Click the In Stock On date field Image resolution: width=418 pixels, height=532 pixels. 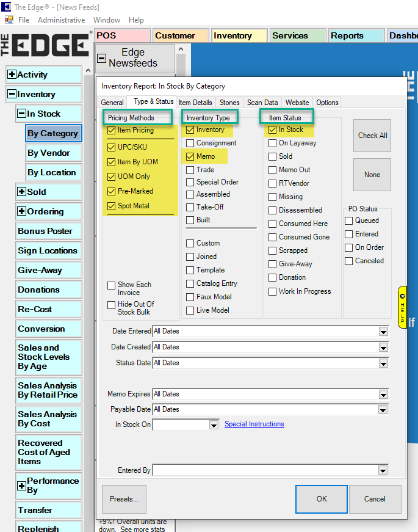pyautogui.click(x=181, y=425)
